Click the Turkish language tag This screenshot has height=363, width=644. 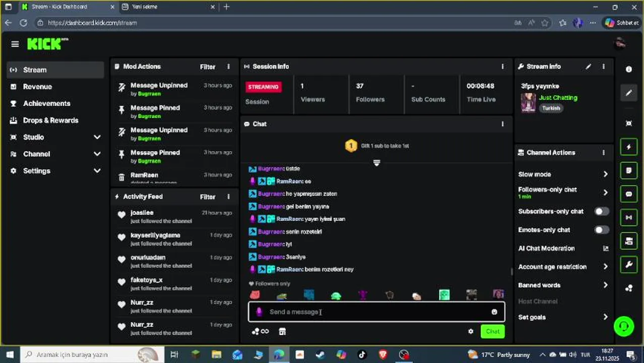pos(551,108)
